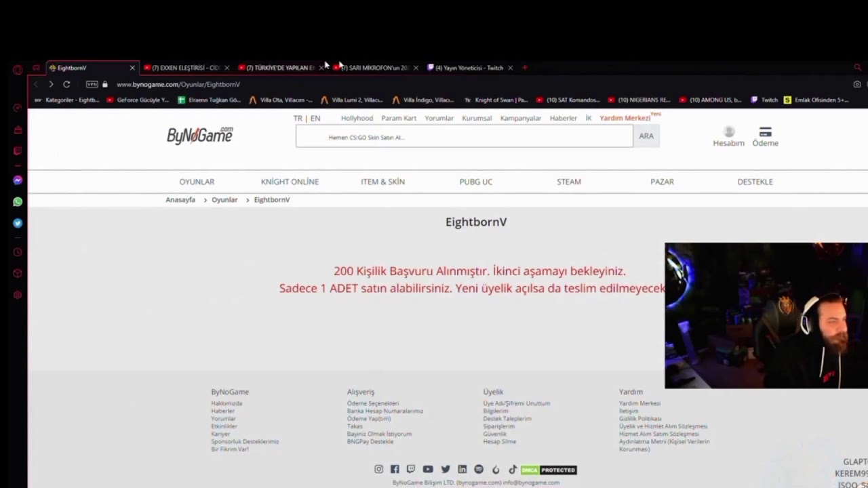Open the Gizlilik Politikası footer link
The width and height of the screenshot is (868, 488).
[640, 419]
